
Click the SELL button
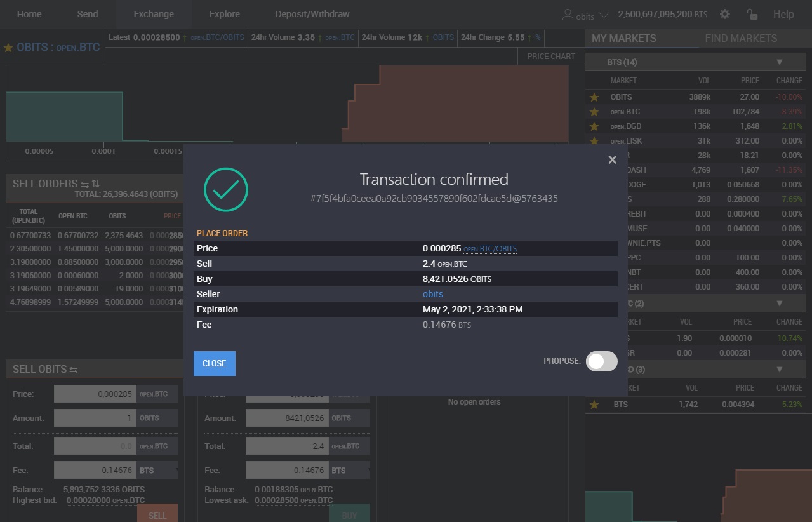[157, 514]
